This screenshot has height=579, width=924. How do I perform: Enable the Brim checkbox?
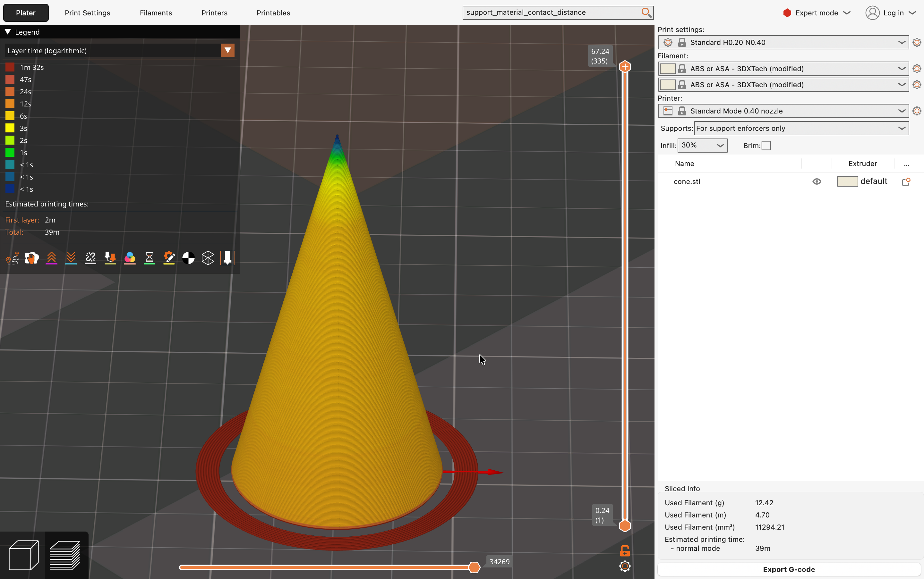click(x=766, y=146)
